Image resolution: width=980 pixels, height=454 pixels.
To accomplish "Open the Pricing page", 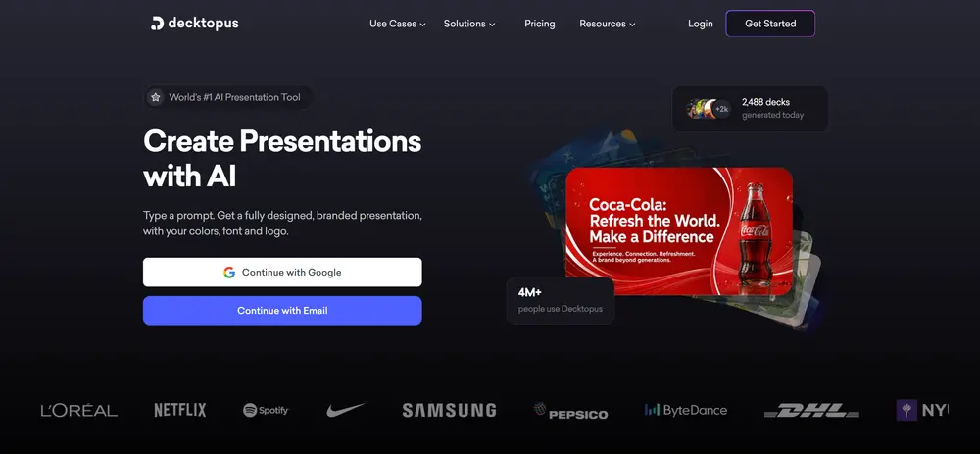I will [x=539, y=24].
